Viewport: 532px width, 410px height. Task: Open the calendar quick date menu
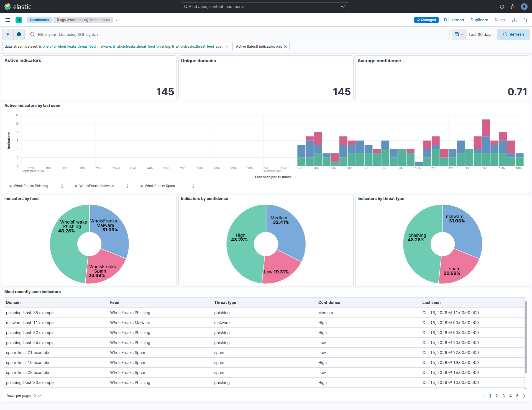(x=459, y=34)
